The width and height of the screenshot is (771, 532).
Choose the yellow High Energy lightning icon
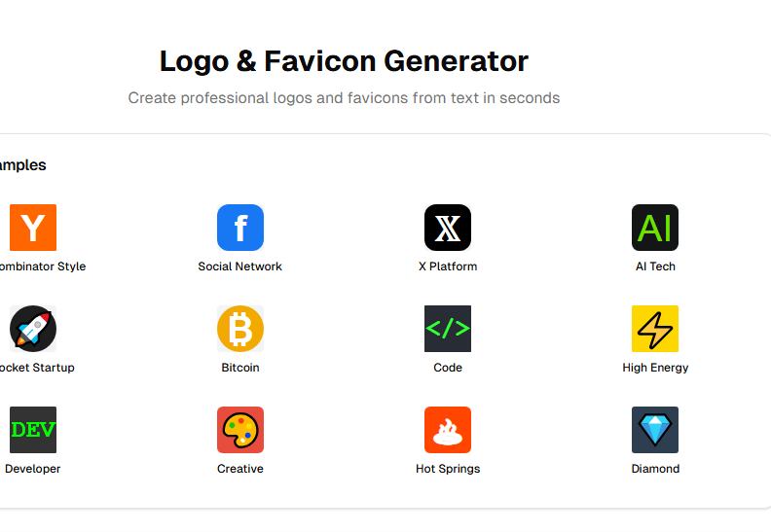(655, 329)
